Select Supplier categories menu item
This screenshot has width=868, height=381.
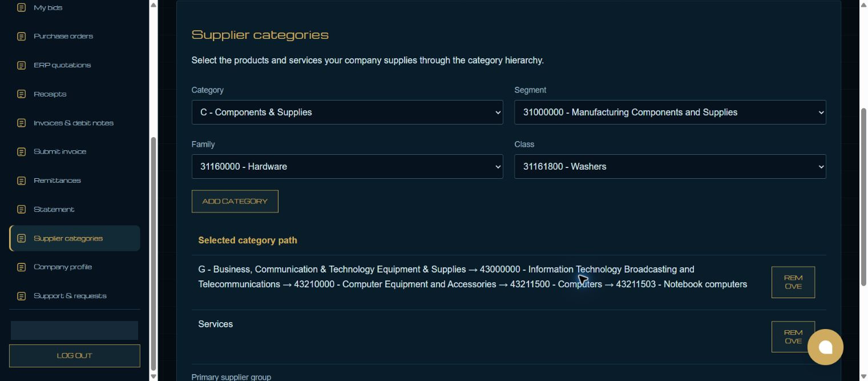pyautogui.click(x=74, y=238)
